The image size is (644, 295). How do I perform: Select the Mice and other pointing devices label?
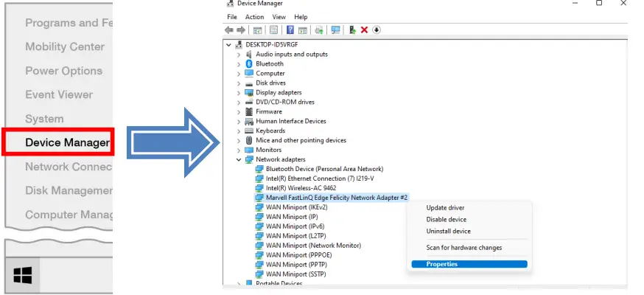pyautogui.click(x=301, y=140)
